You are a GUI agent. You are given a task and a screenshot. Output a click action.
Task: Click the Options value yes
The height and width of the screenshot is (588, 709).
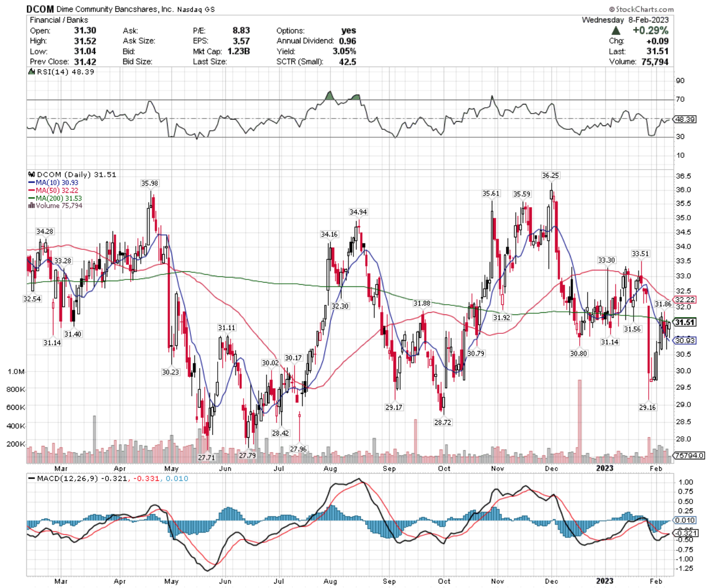pos(349,31)
